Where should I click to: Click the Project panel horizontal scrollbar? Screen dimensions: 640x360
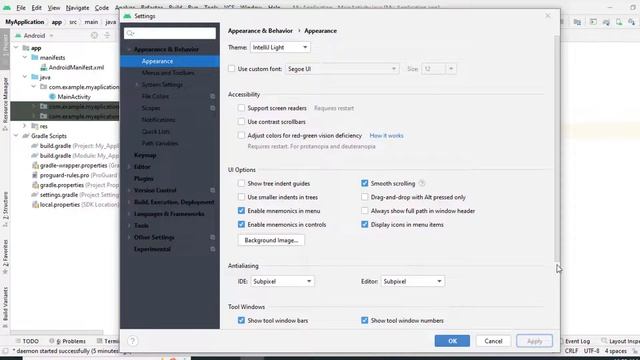[57, 333]
